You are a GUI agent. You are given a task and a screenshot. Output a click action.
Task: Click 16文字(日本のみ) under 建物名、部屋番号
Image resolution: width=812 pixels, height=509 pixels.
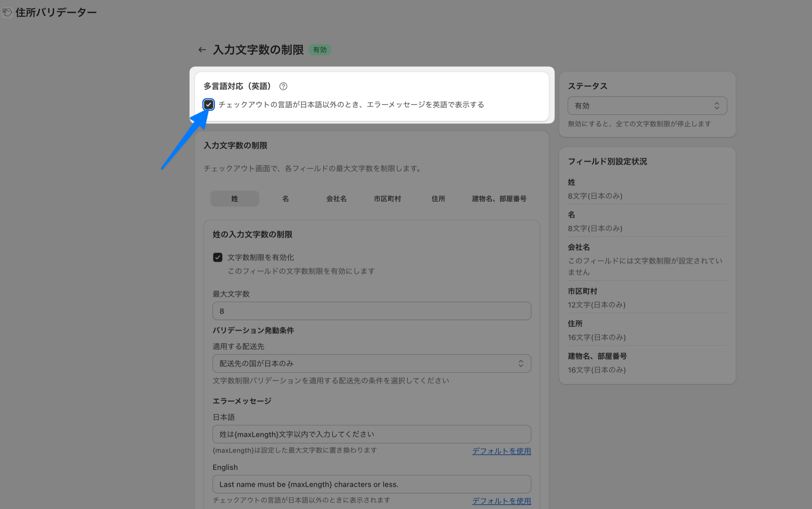pos(596,370)
